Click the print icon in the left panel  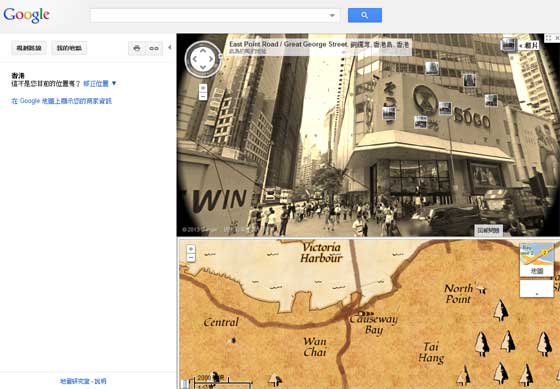[137, 48]
